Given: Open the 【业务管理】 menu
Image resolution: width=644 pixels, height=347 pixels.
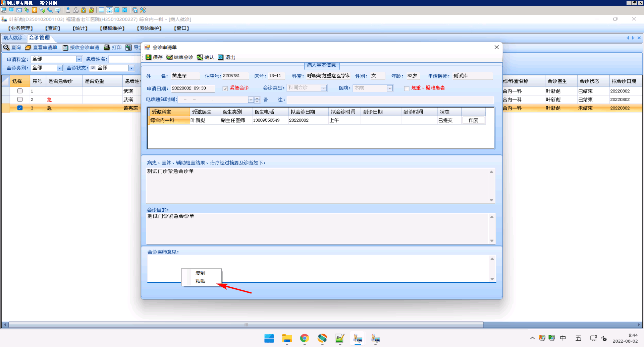Looking at the screenshot, I should 20,28.
